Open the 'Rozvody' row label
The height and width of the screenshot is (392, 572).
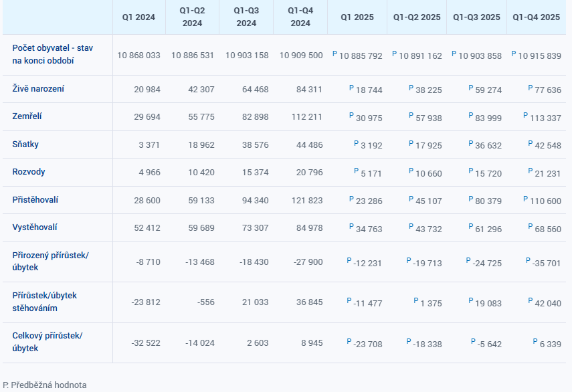click(x=29, y=172)
